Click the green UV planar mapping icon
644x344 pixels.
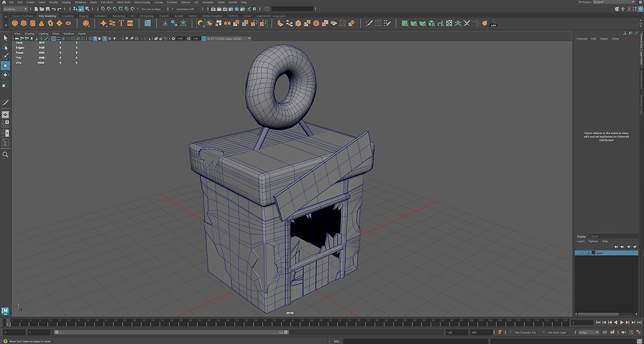tap(405, 24)
